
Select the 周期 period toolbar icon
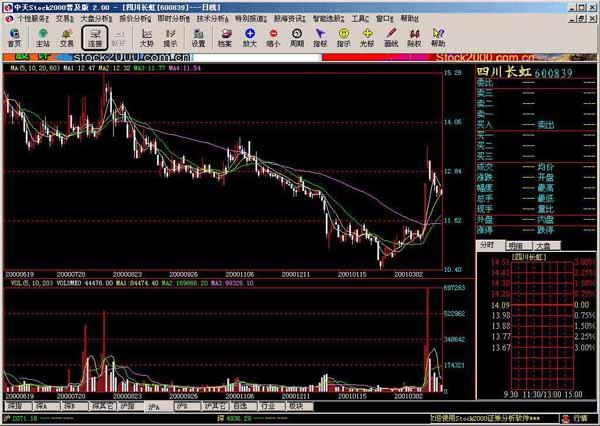(x=297, y=38)
